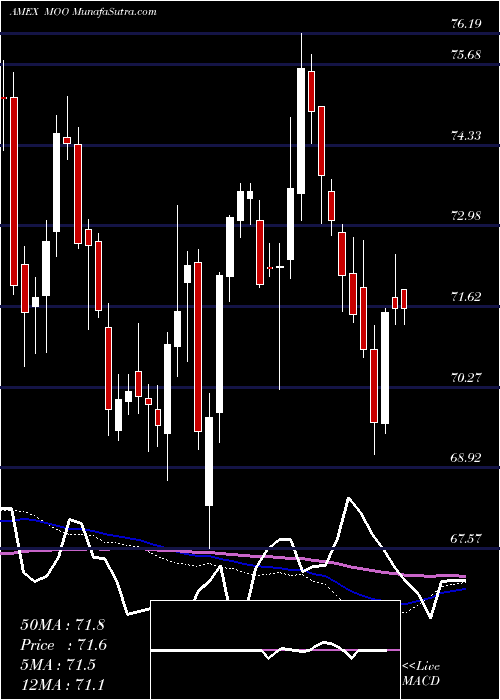Click the 50MA : 71.8 readout

coord(62,625)
